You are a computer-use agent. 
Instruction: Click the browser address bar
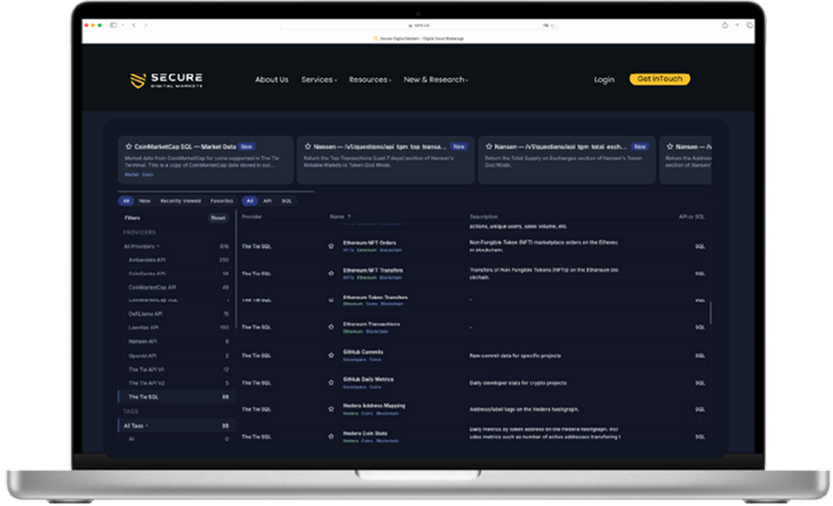pos(418,26)
